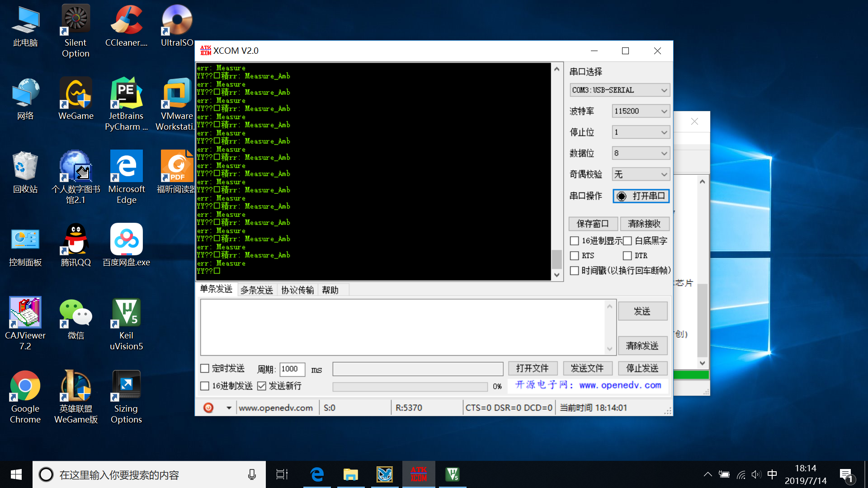The image size is (868, 488).
Task: Toggle the 打开串口 port switch
Action: (x=641, y=196)
